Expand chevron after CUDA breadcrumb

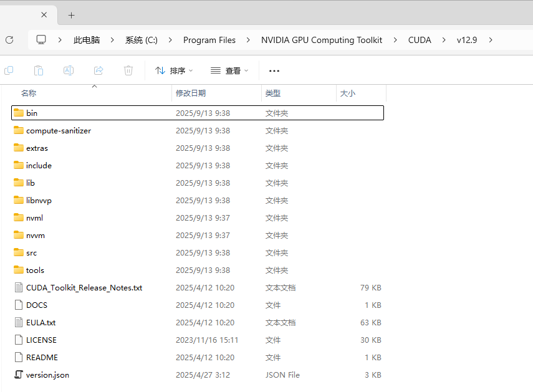coord(444,40)
